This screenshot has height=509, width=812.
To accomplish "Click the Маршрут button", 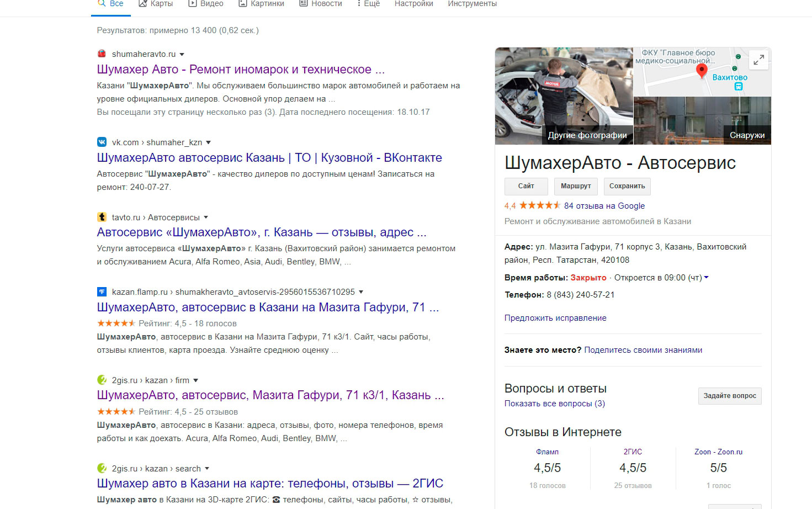I will [576, 187].
